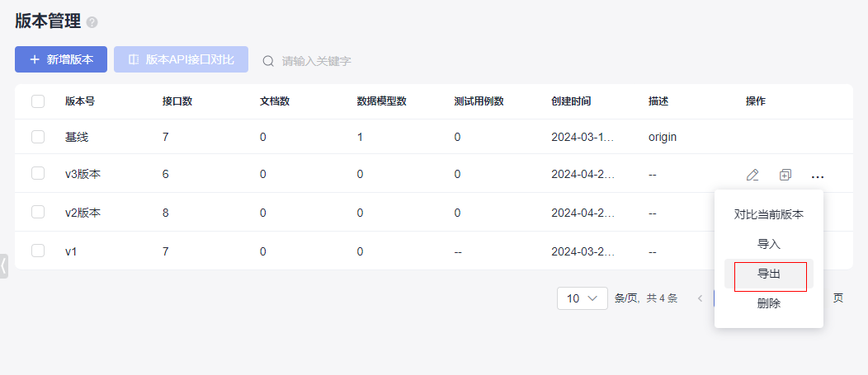Click the 数据模型数 column header
This screenshot has height=375, width=868.
click(381, 101)
